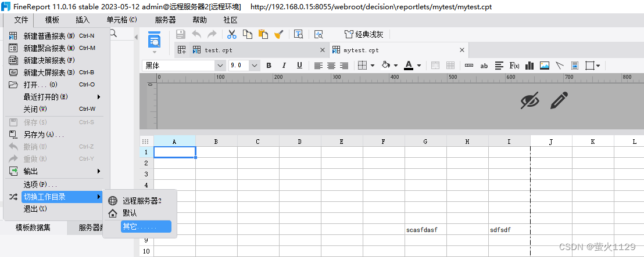Open the 文件 menu

pyautogui.click(x=21, y=20)
